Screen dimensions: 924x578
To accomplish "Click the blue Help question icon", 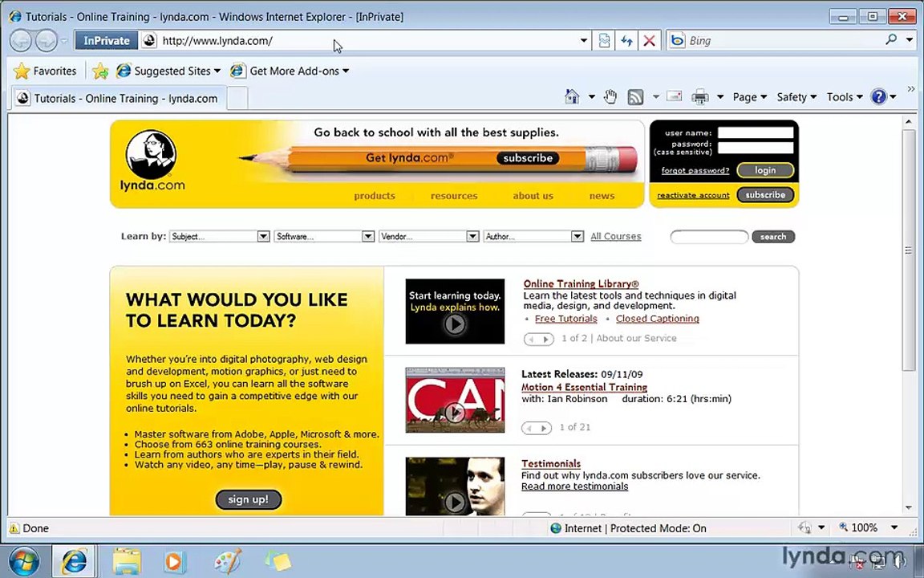I will (x=878, y=96).
